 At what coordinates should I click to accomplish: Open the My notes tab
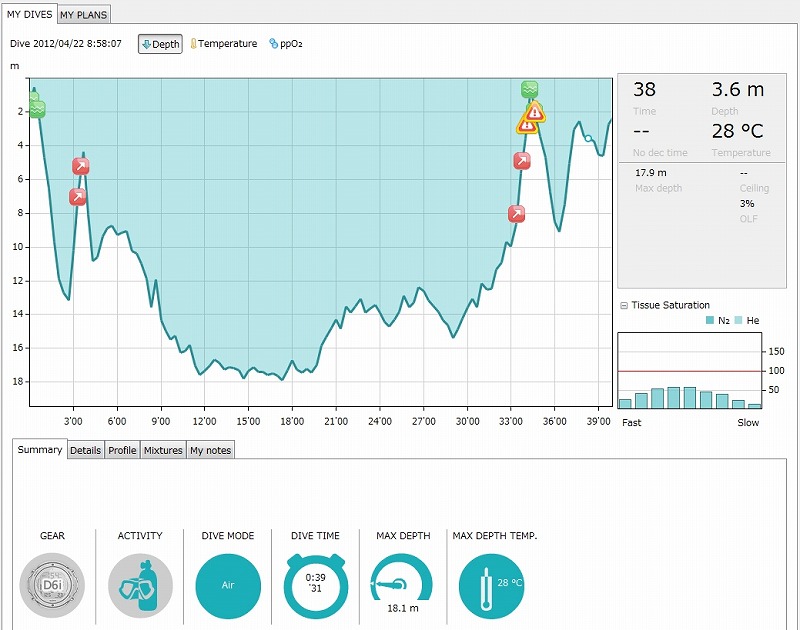click(210, 450)
